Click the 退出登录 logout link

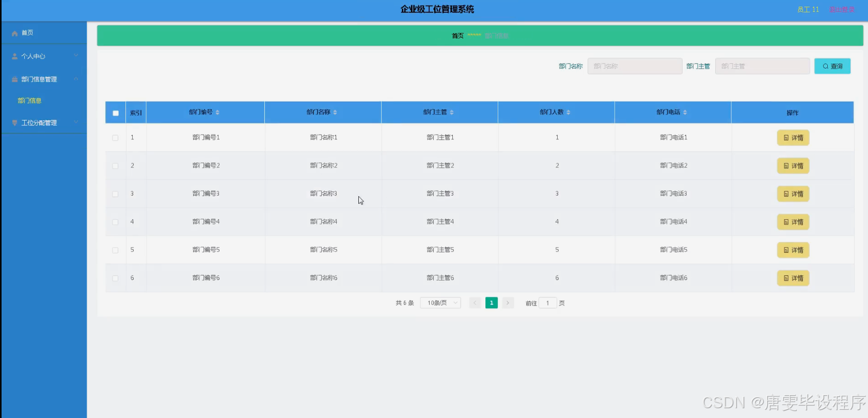point(842,10)
